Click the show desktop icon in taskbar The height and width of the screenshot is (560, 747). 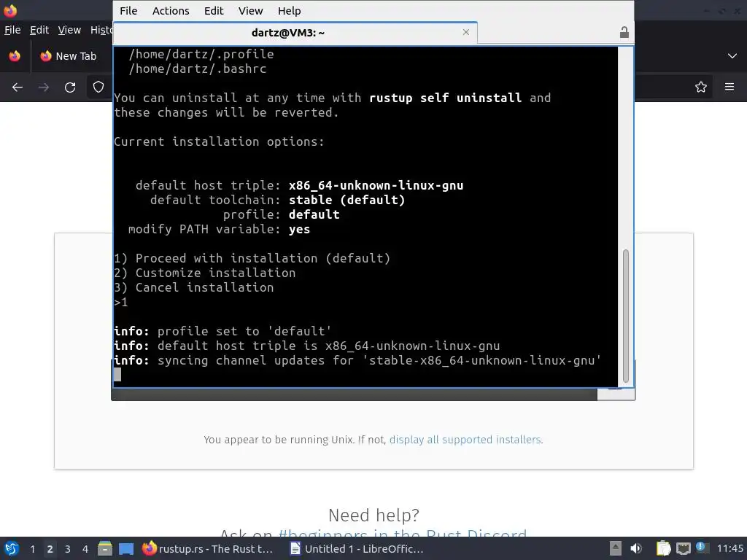(126, 549)
